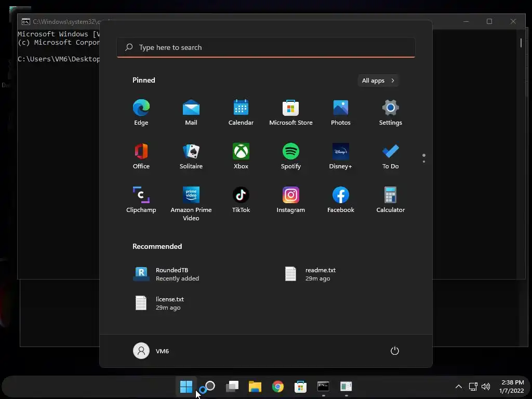Image resolution: width=532 pixels, height=399 pixels.
Task: Open recommended license.txt file
Action: click(159, 303)
